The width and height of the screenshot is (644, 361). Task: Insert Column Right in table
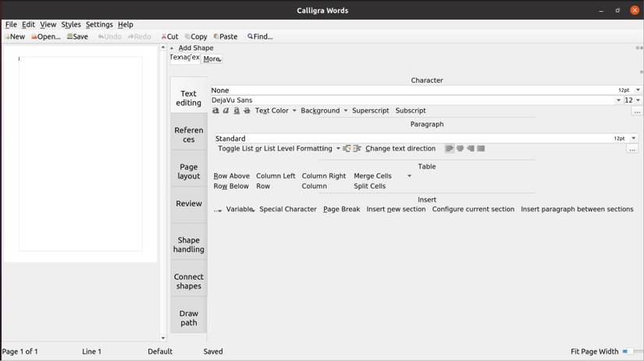(x=324, y=176)
